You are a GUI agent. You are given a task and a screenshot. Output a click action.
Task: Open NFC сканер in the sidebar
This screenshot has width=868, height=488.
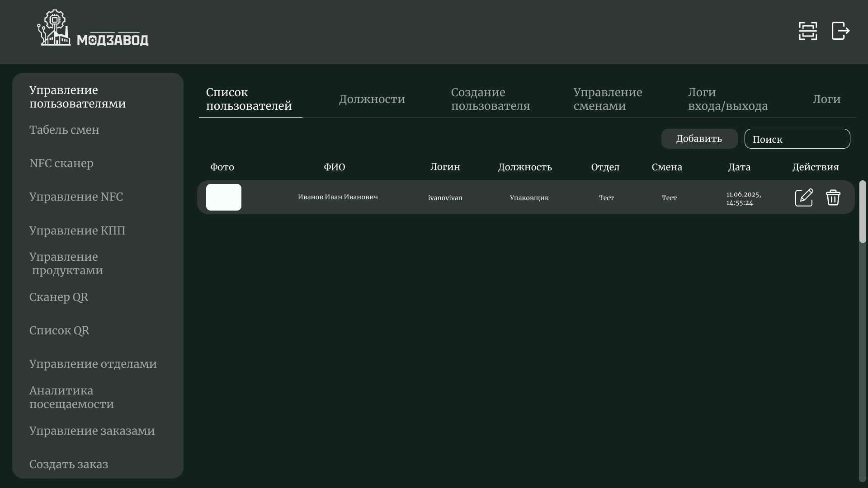click(61, 163)
